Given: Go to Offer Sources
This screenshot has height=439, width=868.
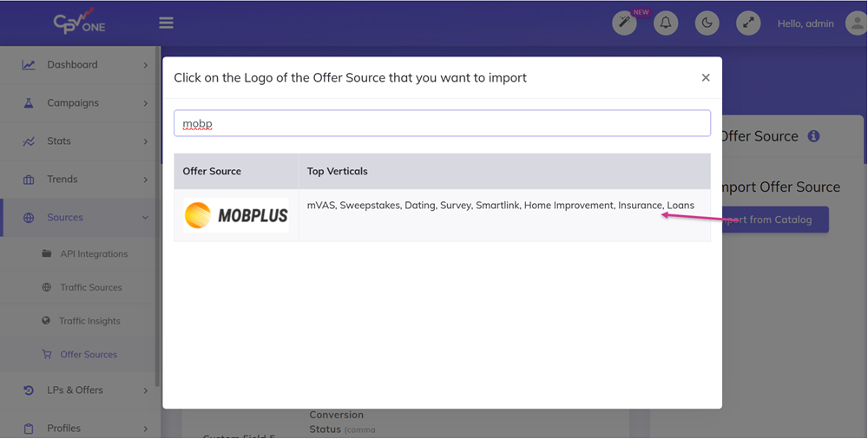Looking at the screenshot, I should point(89,354).
